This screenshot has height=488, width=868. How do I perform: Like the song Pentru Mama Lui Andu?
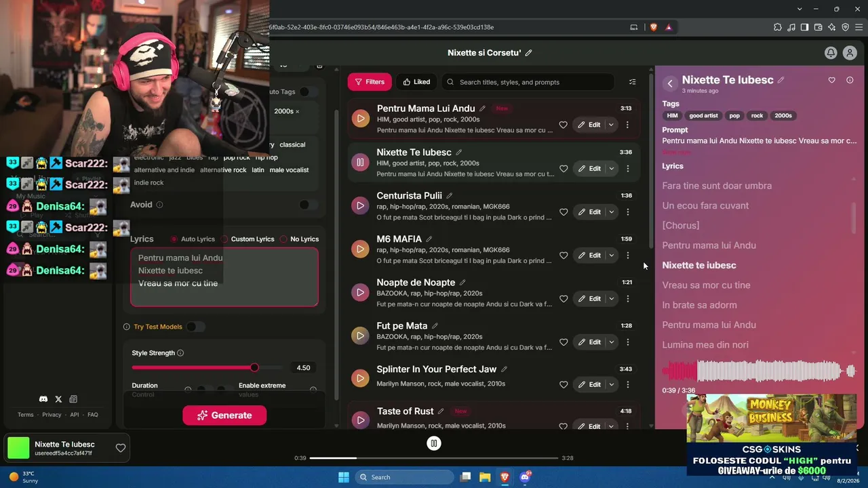[x=563, y=125]
